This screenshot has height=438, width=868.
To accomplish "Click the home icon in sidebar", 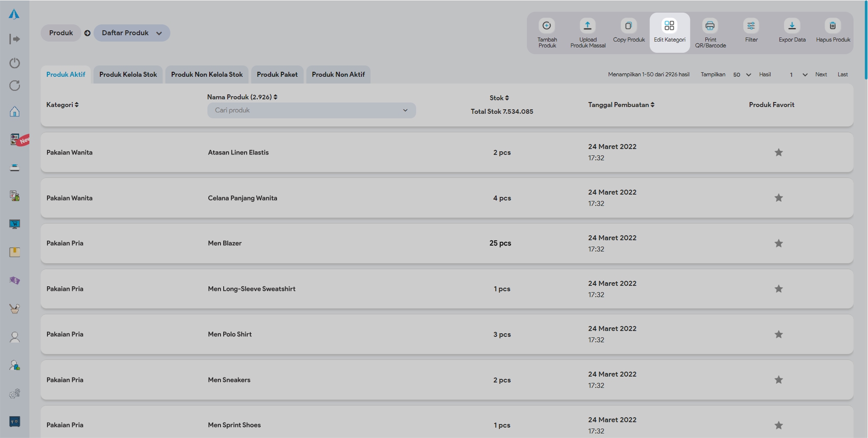I will tap(14, 112).
